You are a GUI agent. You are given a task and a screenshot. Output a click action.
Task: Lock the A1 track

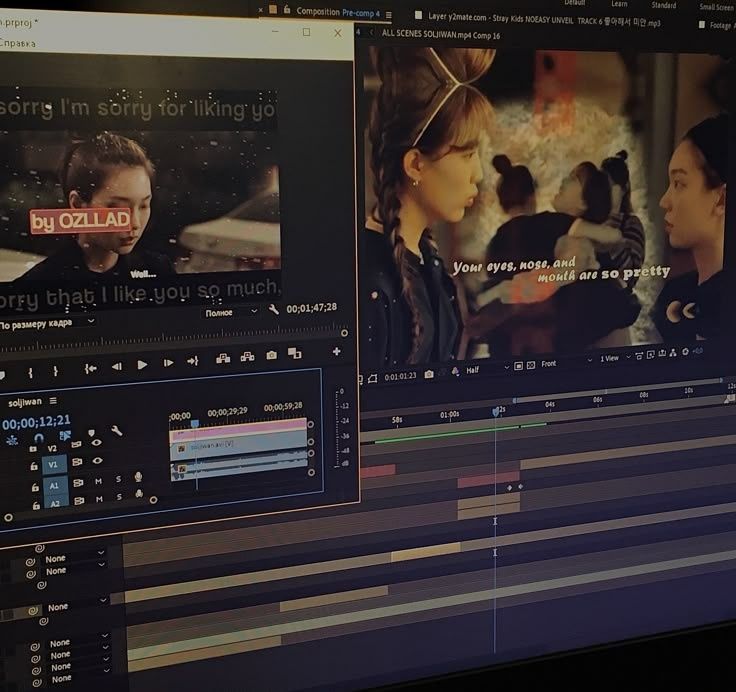point(35,487)
